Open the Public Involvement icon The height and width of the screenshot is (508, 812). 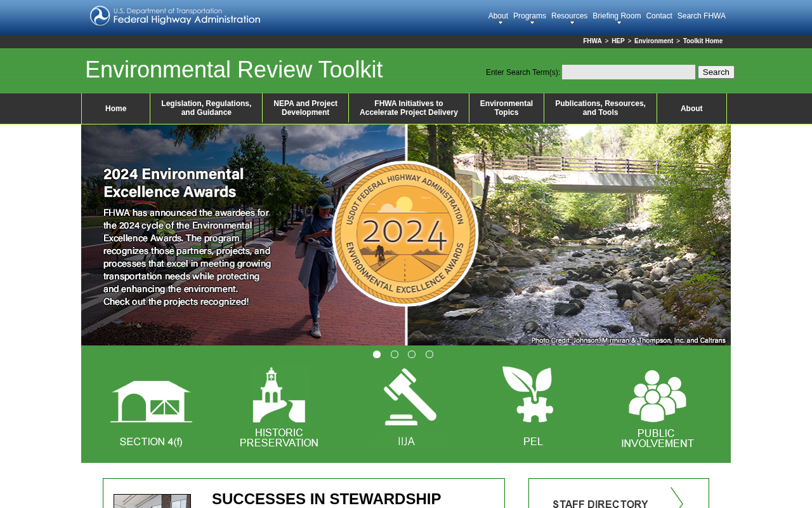657,406
